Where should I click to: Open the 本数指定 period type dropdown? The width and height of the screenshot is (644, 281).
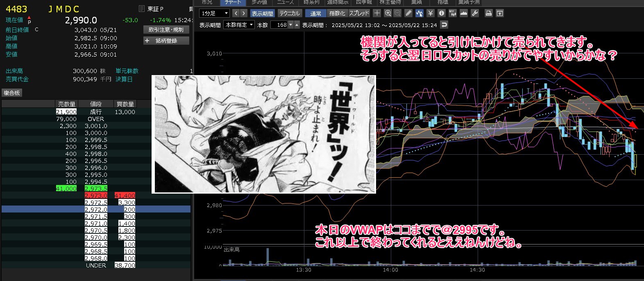(x=239, y=25)
